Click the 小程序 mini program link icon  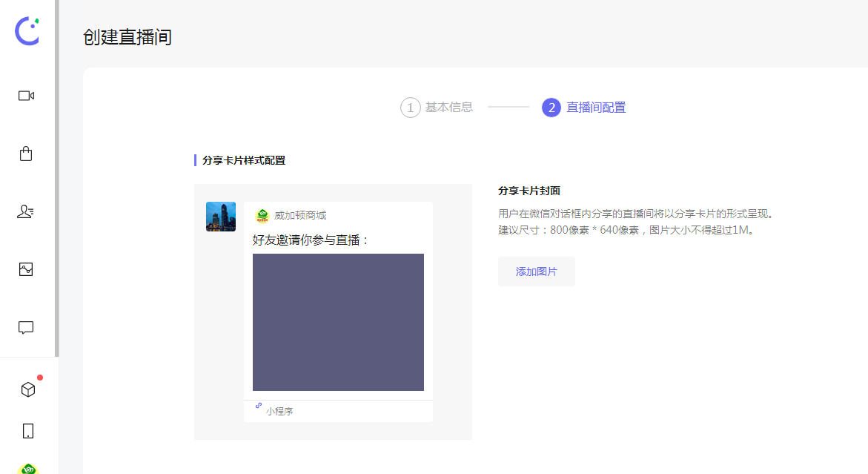(x=259, y=406)
